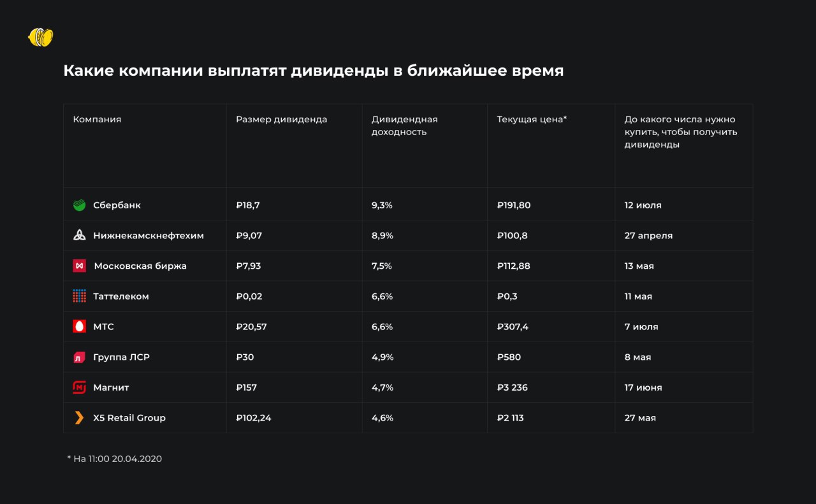Click the Группа ЛСР red logo
This screenshot has height=504, width=816.
pyautogui.click(x=79, y=357)
